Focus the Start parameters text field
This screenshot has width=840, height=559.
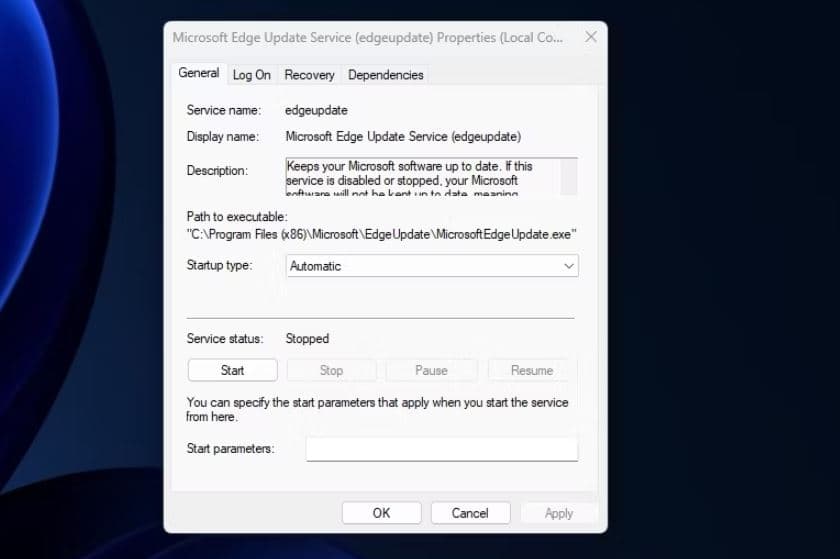441,449
